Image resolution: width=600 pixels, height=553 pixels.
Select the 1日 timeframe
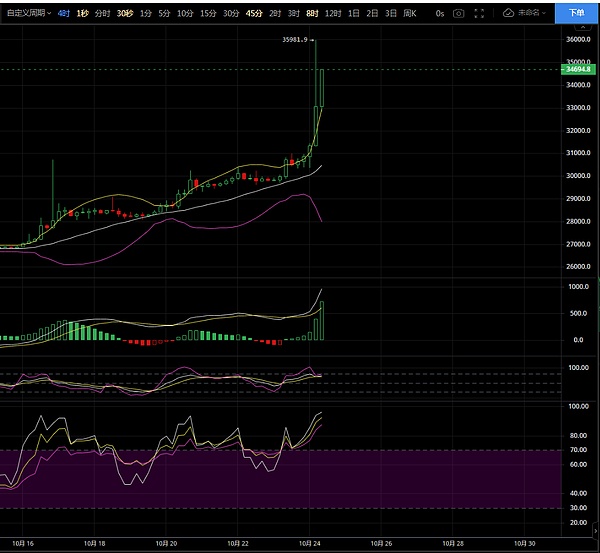353,13
